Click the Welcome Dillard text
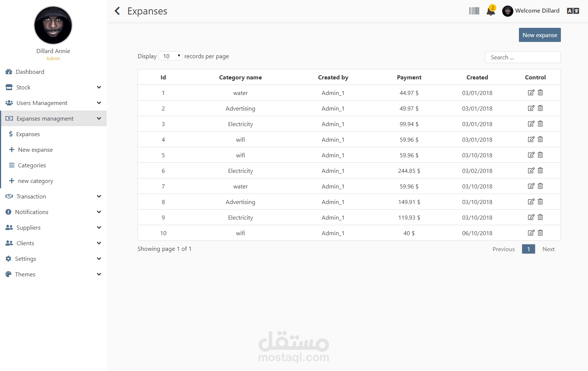The width and height of the screenshot is (588, 371). pyautogui.click(x=537, y=11)
